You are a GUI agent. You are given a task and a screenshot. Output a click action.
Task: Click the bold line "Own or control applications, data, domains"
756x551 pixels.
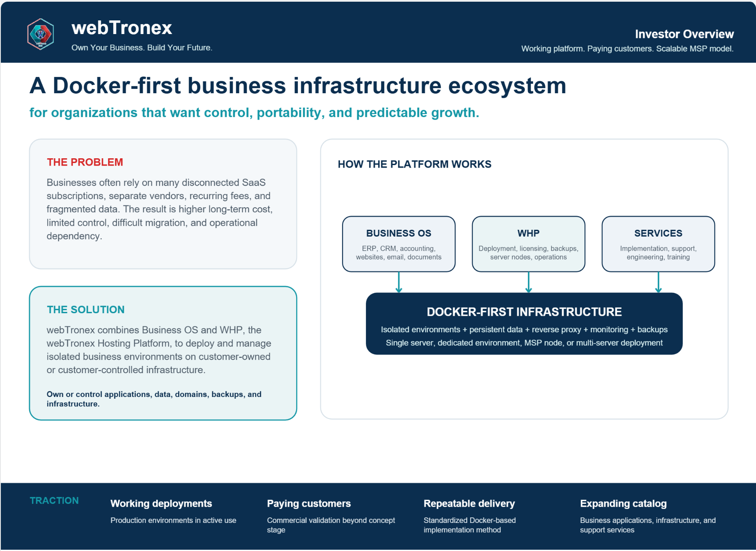(x=154, y=399)
